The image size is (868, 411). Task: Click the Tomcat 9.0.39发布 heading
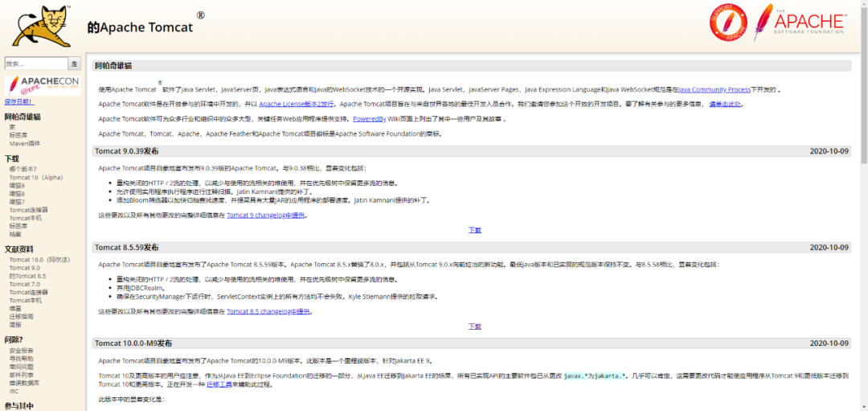[x=127, y=151]
